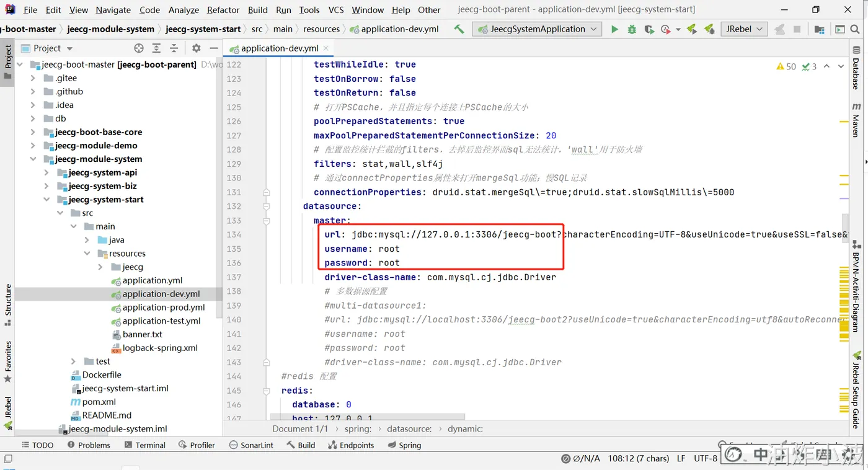Run JeecgSystemApplication with green play icon
Viewport: 868px width, 470px height.
[x=614, y=29]
